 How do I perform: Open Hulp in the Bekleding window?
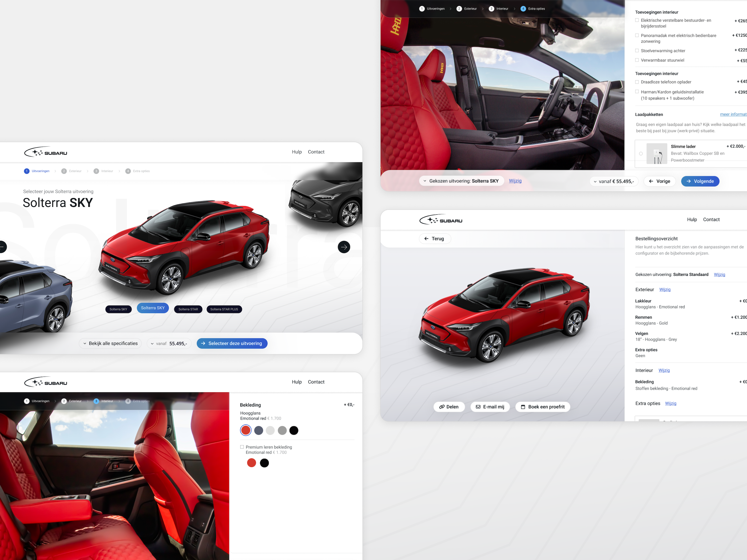pyautogui.click(x=297, y=382)
